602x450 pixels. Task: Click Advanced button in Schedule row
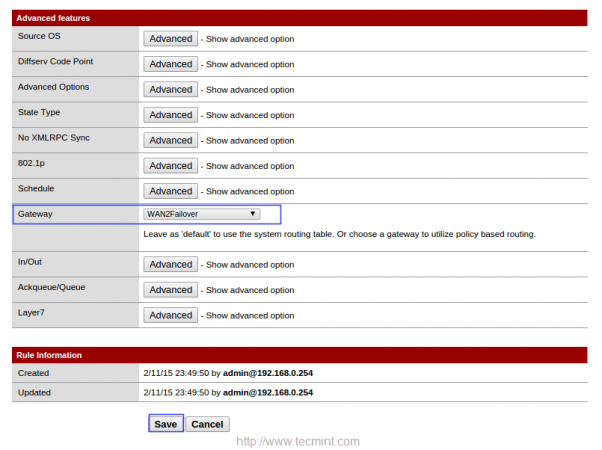(x=171, y=191)
